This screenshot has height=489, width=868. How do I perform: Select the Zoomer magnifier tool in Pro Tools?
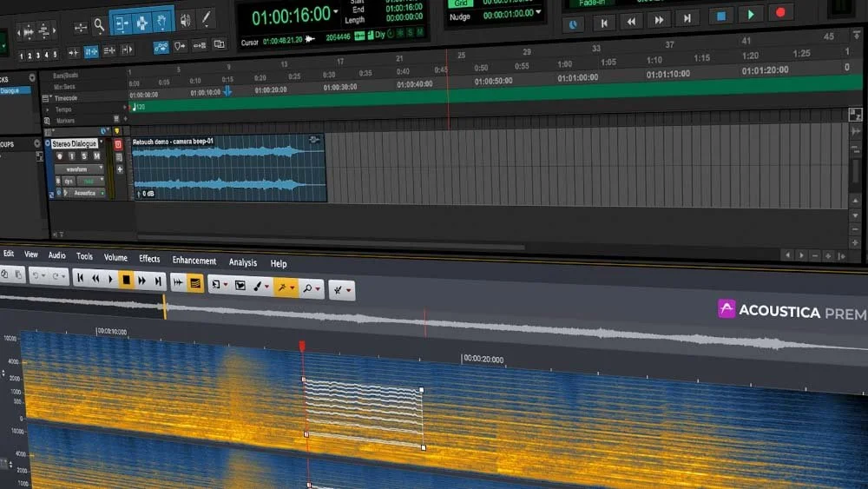tap(99, 25)
